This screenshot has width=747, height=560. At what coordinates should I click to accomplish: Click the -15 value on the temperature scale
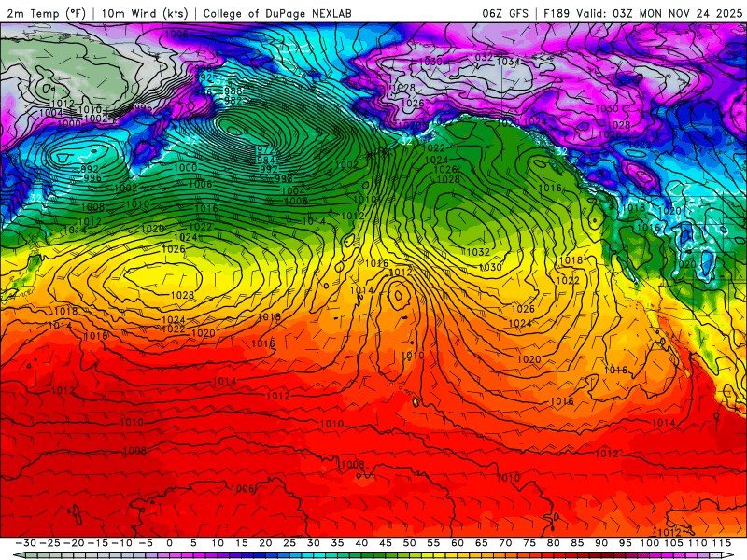point(98,543)
